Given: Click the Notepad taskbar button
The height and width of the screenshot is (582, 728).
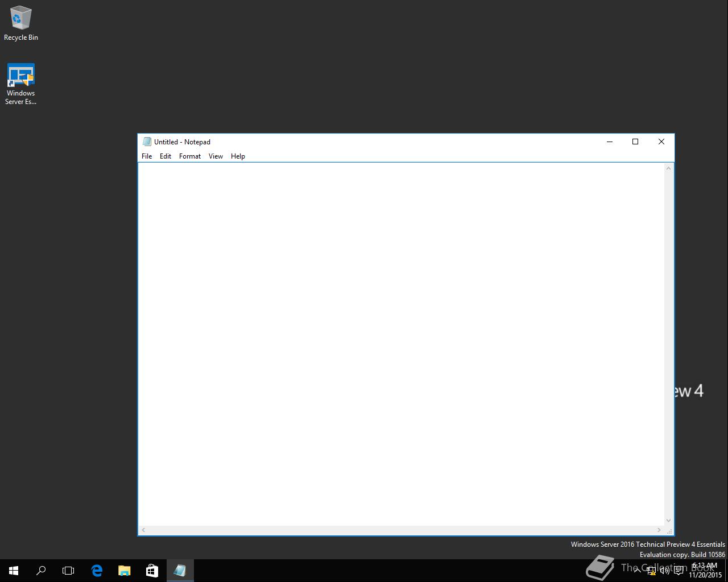Looking at the screenshot, I should pos(180,571).
